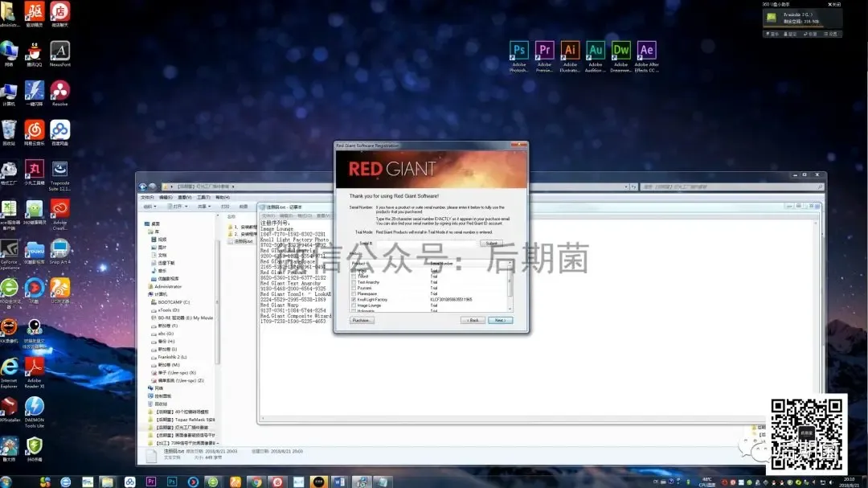Open Help menu in Explorer window

[222, 197]
